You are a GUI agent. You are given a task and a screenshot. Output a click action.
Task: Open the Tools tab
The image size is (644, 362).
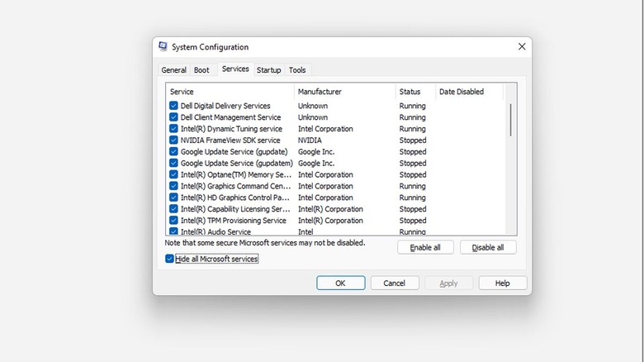pos(297,70)
